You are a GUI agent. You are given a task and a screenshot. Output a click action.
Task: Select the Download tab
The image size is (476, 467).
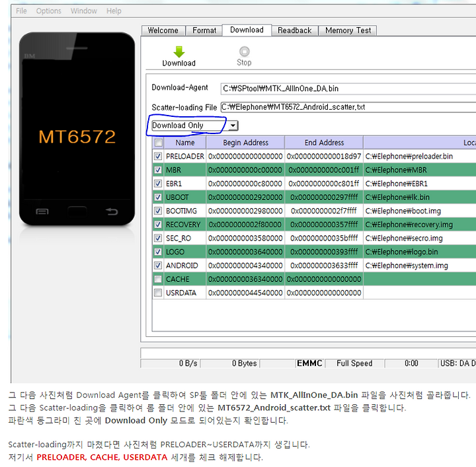click(247, 30)
